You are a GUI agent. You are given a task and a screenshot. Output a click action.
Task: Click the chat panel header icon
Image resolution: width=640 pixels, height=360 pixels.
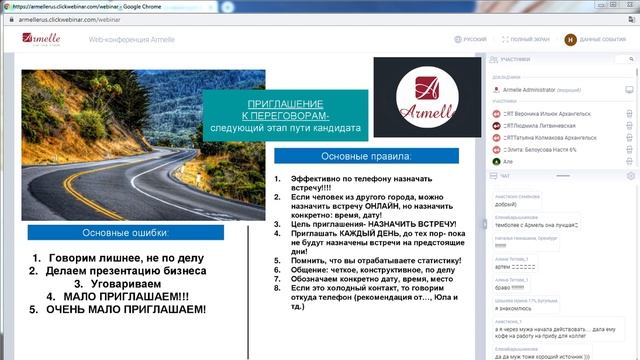(493, 176)
